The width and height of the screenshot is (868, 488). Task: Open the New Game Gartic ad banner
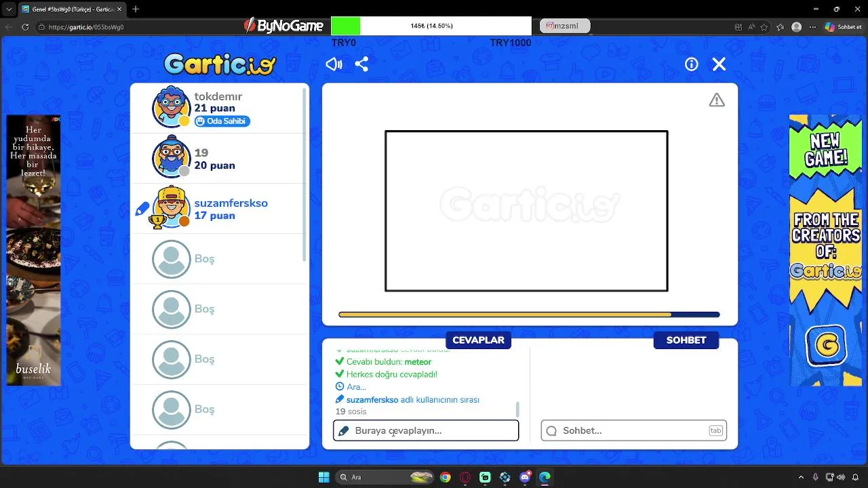point(825,250)
